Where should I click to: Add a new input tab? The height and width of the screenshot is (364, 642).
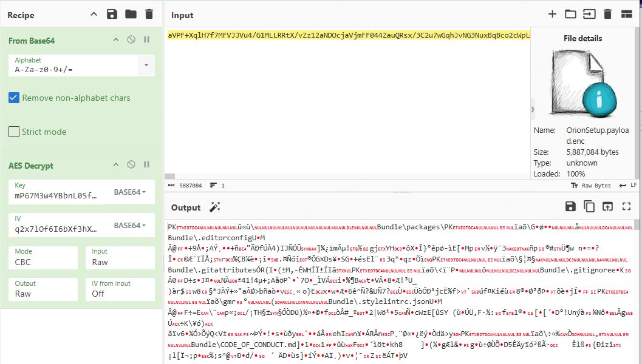(x=552, y=15)
